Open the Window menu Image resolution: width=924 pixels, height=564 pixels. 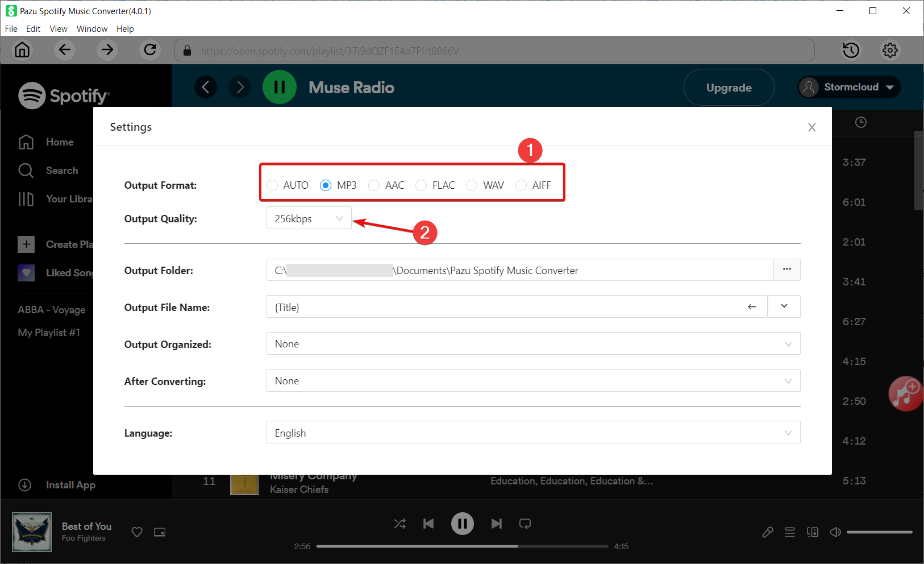tap(92, 29)
